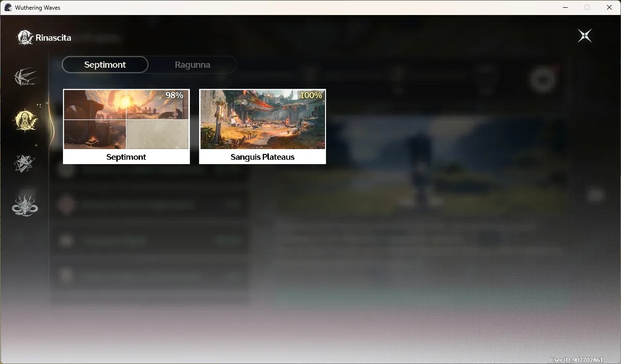Open the Septimont area card
Screen dimensions: 621x364
126,126
